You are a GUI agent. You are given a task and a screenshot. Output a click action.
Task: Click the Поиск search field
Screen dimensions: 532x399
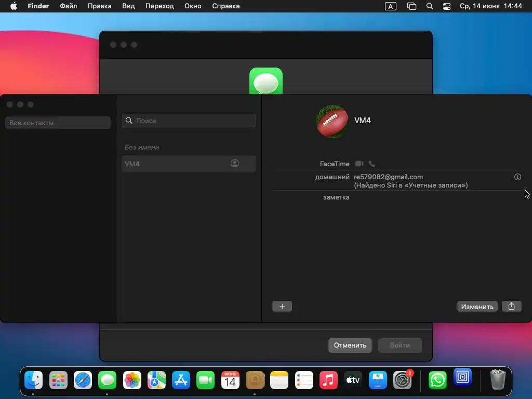(x=189, y=121)
